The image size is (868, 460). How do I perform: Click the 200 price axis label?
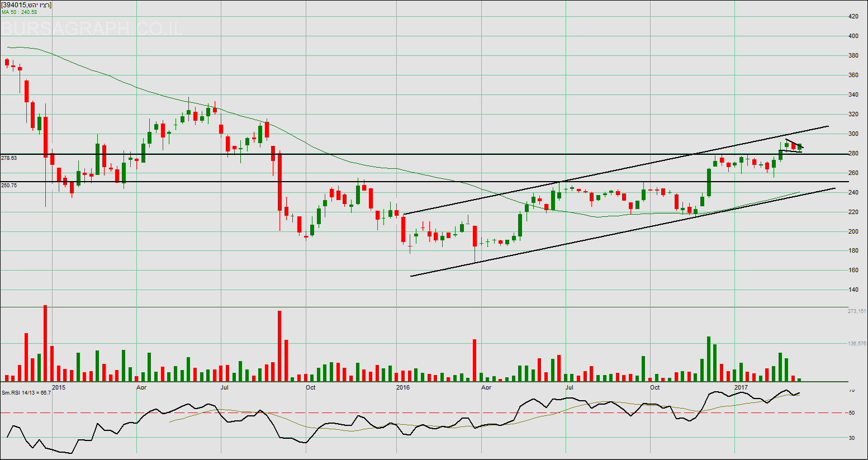point(853,232)
